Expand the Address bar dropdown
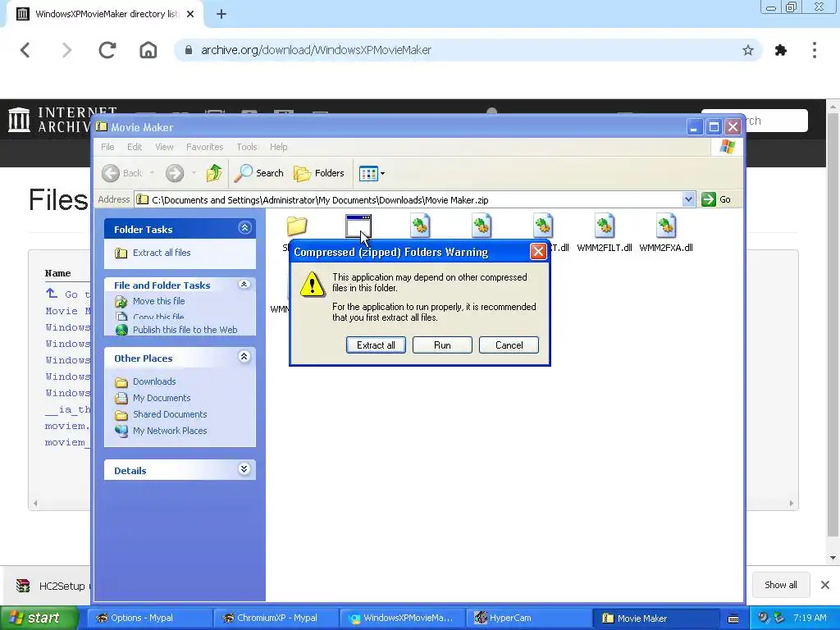Image resolution: width=840 pixels, height=630 pixels. coord(688,200)
